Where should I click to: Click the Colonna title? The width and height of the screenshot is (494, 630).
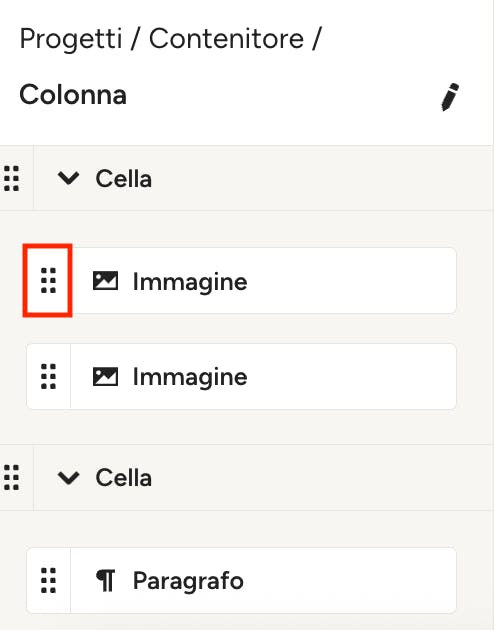click(73, 95)
